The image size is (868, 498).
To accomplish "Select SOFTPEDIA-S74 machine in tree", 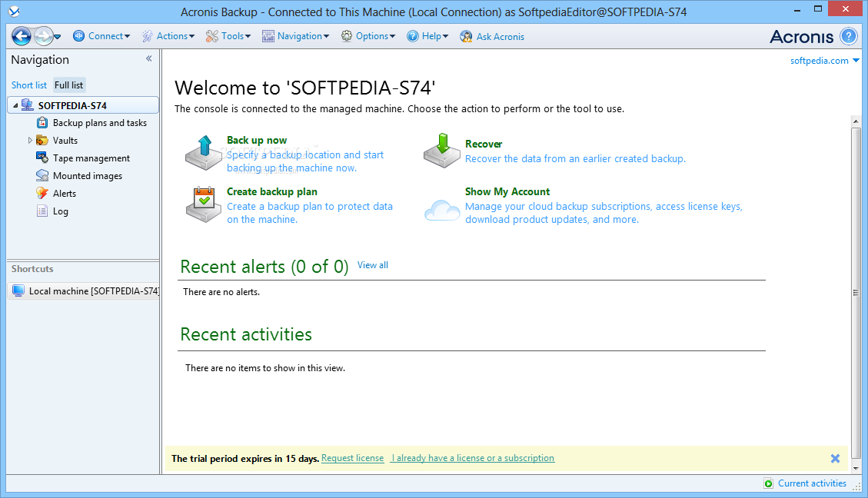I will coord(84,105).
